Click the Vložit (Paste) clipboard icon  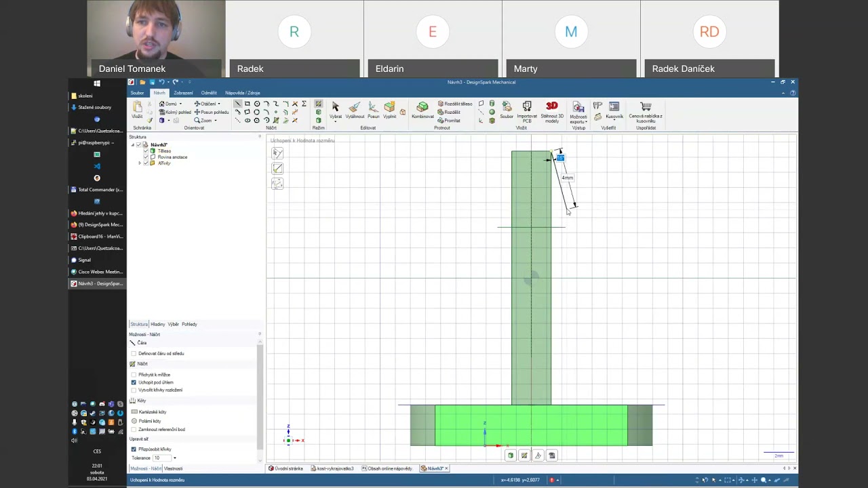pos(137,106)
